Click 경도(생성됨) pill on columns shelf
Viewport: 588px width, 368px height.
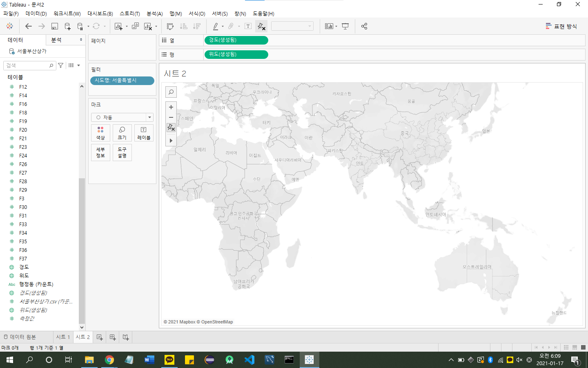tap(236, 40)
